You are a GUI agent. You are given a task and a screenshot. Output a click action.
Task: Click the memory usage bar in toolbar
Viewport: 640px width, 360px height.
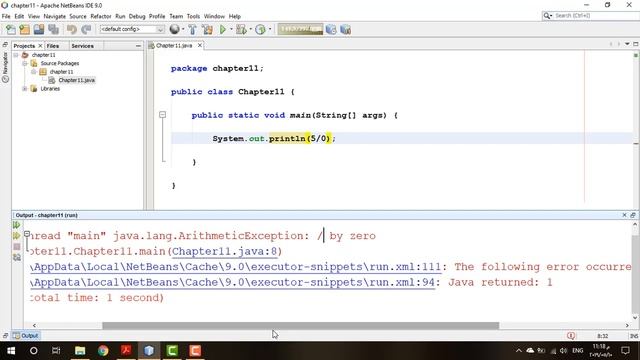(x=300, y=29)
